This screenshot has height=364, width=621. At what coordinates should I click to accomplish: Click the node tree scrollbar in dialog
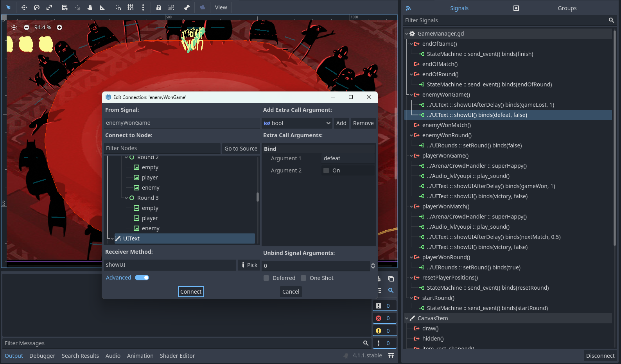coord(257,197)
